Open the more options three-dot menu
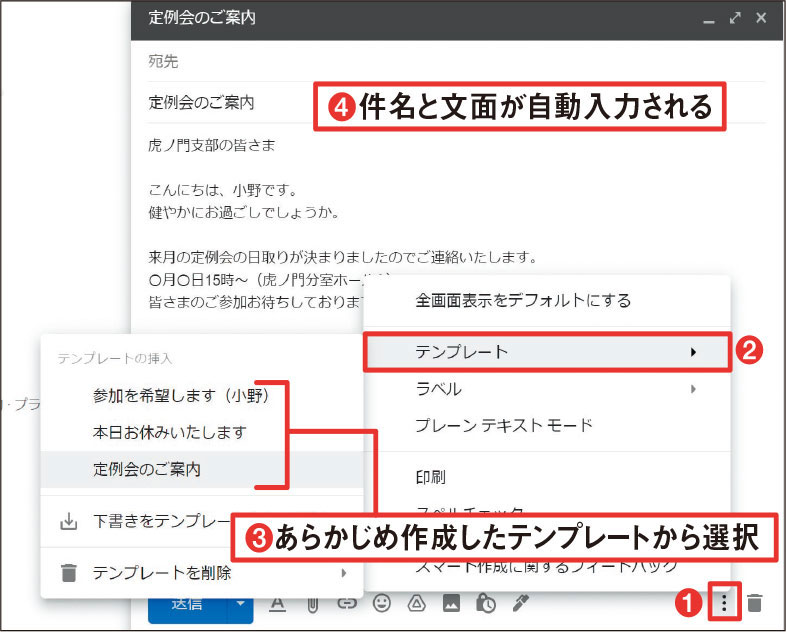Image resolution: width=786 pixels, height=632 pixels. [724, 602]
